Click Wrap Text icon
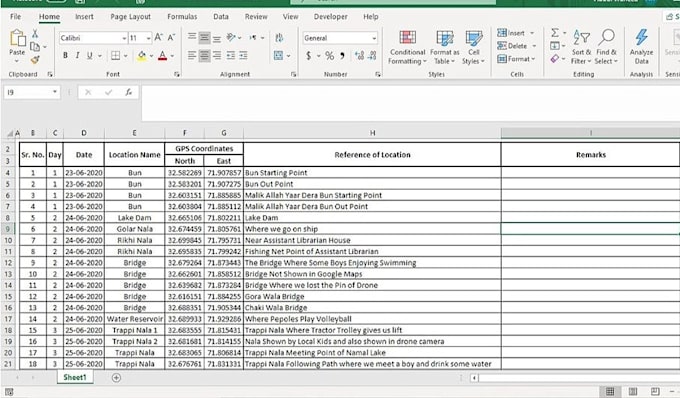The width and height of the screenshot is (680, 398). 279,38
